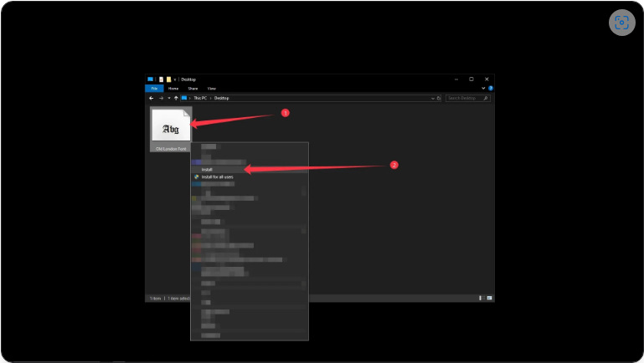Go up one folder level

176,98
